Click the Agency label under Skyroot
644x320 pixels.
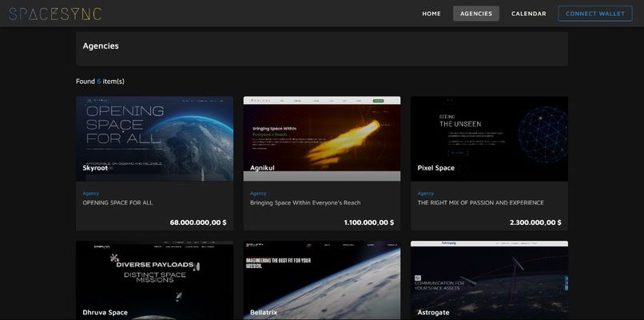[x=91, y=194]
